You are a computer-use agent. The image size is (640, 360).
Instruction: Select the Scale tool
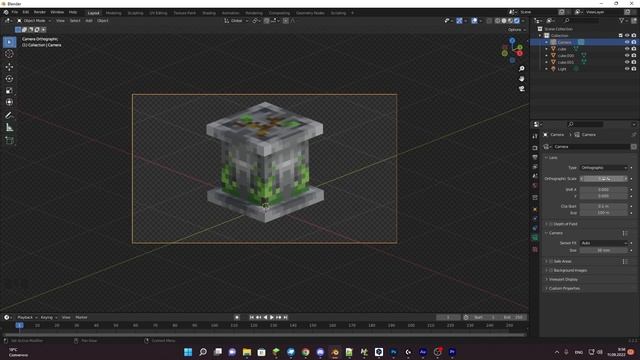(x=9, y=90)
